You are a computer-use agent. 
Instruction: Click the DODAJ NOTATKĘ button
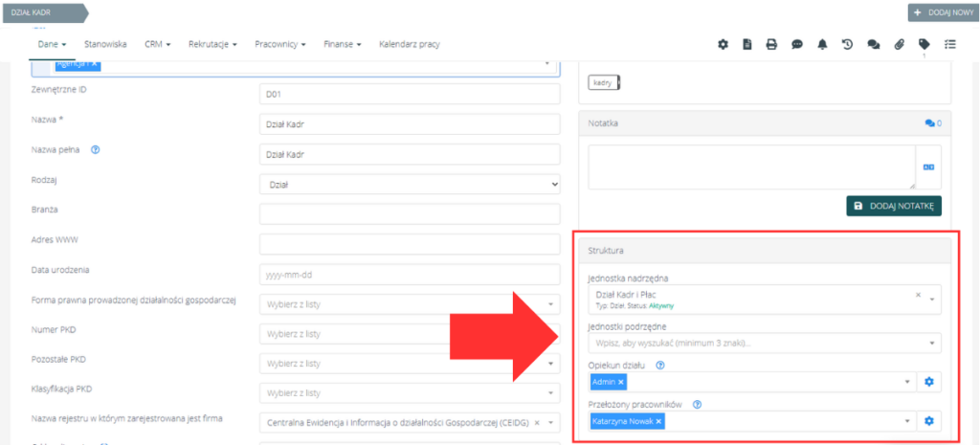pyautogui.click(x=894, y=206)
